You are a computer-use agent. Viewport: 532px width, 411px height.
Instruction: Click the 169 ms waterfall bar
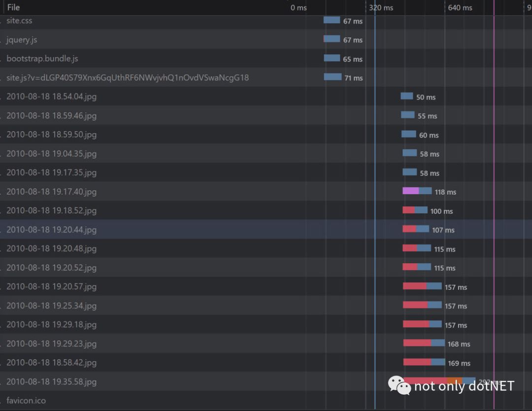click(x=425, y=362)
